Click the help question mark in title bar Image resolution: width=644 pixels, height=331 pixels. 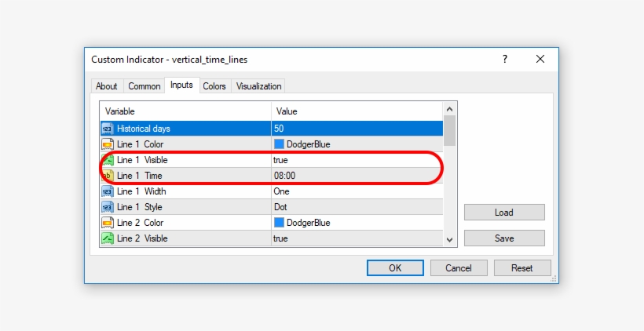click(504, 59)
